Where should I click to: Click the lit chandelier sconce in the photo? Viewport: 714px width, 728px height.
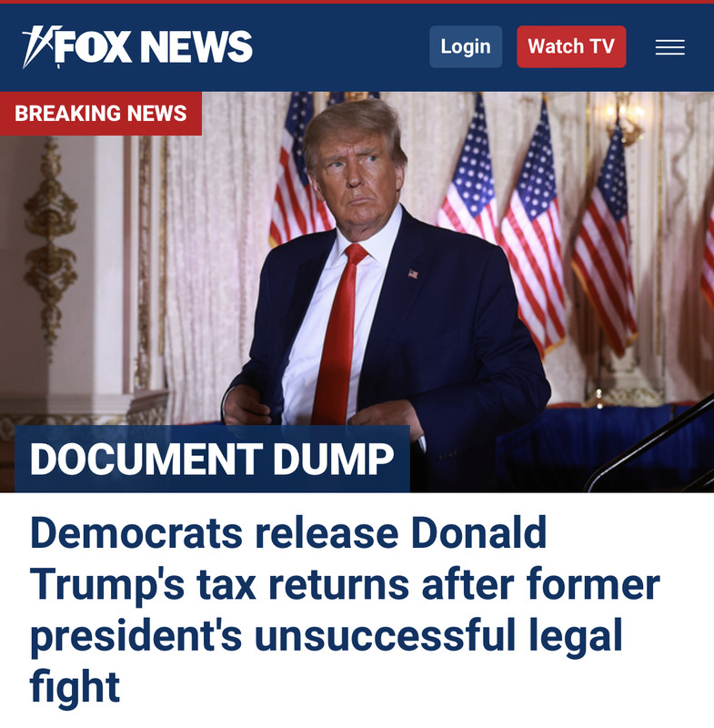click(624, 116)
